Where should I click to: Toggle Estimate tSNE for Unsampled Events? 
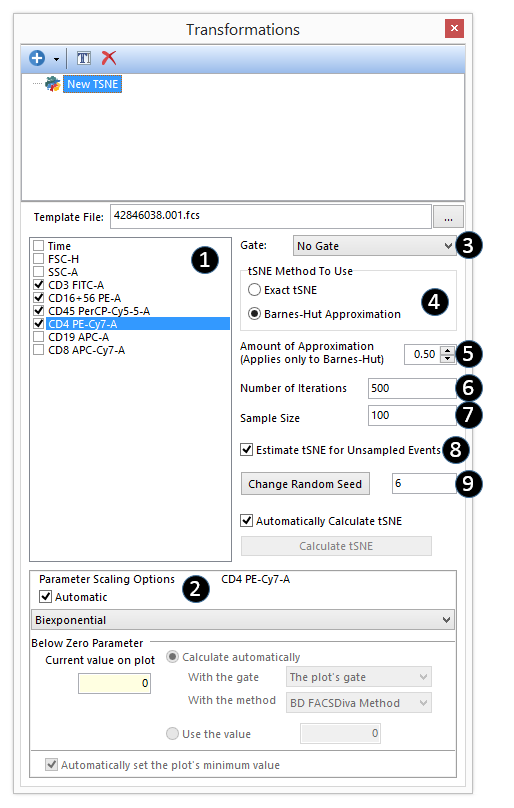(246, 450)
